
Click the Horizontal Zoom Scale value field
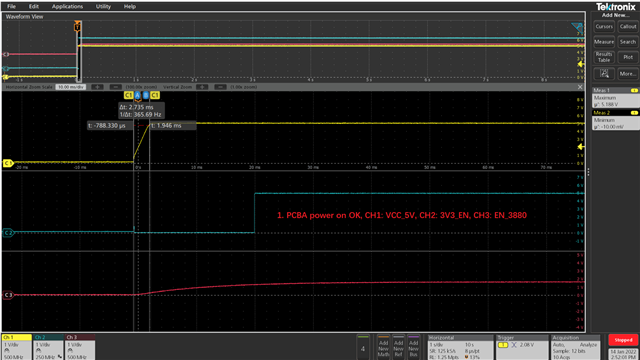pyautogui.click(x=71, y=87)
